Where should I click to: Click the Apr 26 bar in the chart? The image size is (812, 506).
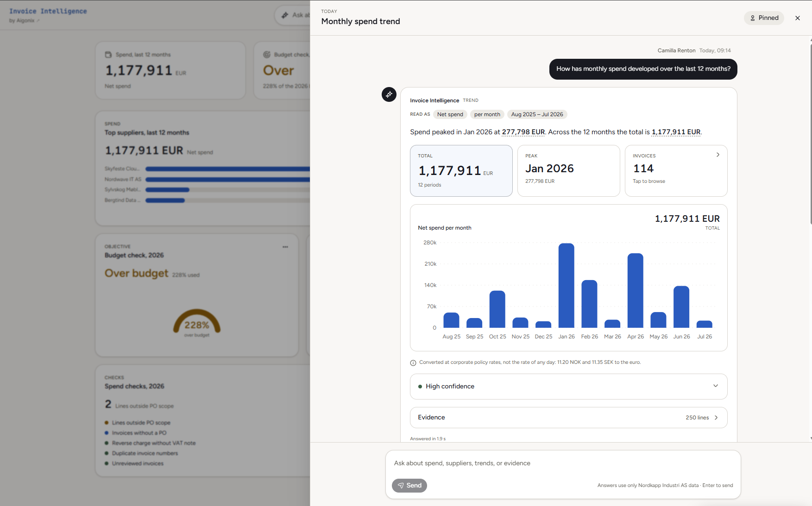click(635, 291)
